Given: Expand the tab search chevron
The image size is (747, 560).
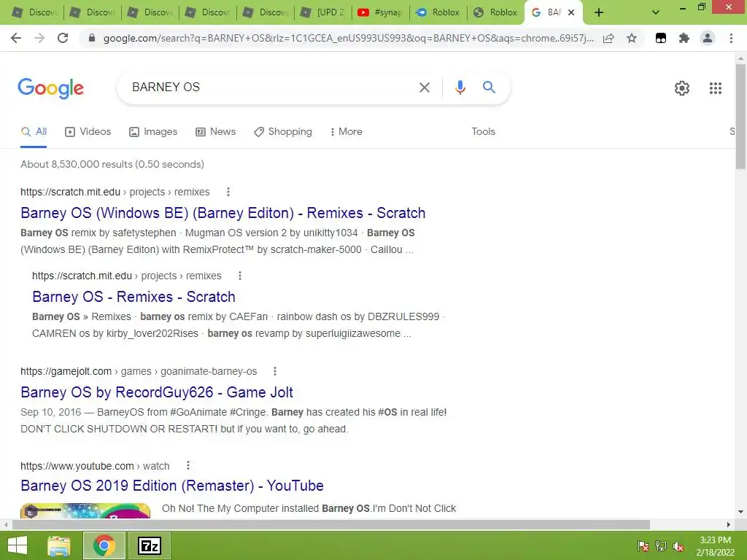Looking at the screenshot, I should 656,12.
